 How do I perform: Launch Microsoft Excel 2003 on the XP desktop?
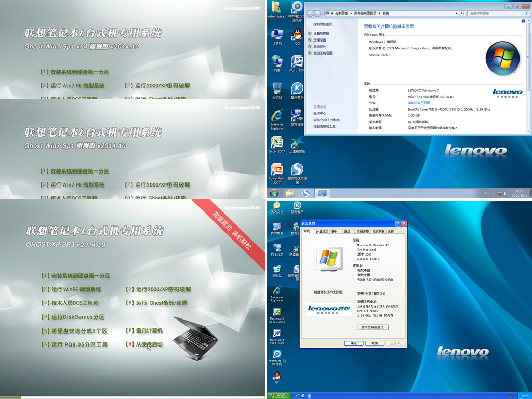tap(277, 315)
